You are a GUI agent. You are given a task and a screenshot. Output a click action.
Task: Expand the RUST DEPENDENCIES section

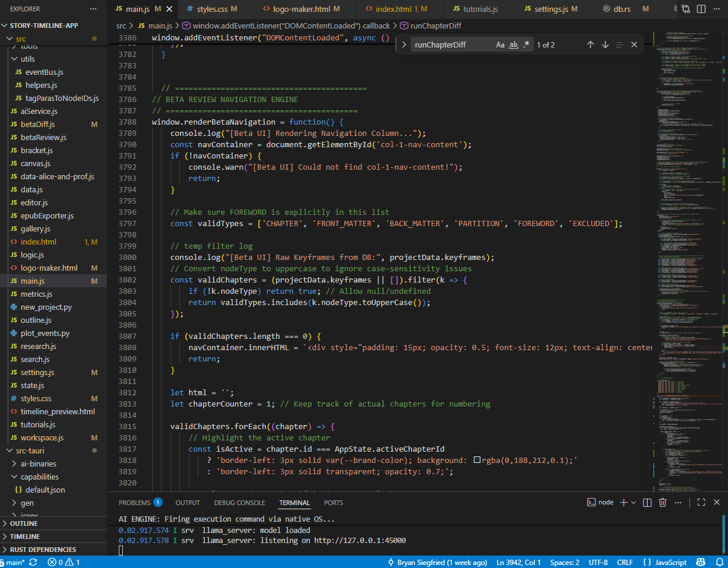click(53, 550)
